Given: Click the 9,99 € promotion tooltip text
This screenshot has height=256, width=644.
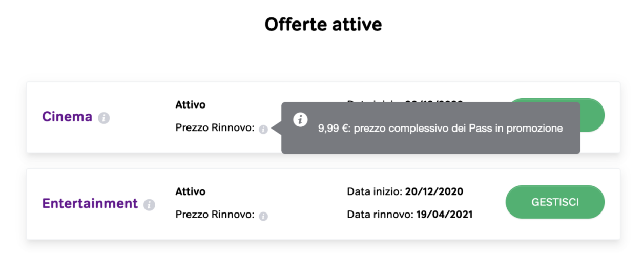Looking at the screenshot, I should pyautogui.click(x=440, y=129).
